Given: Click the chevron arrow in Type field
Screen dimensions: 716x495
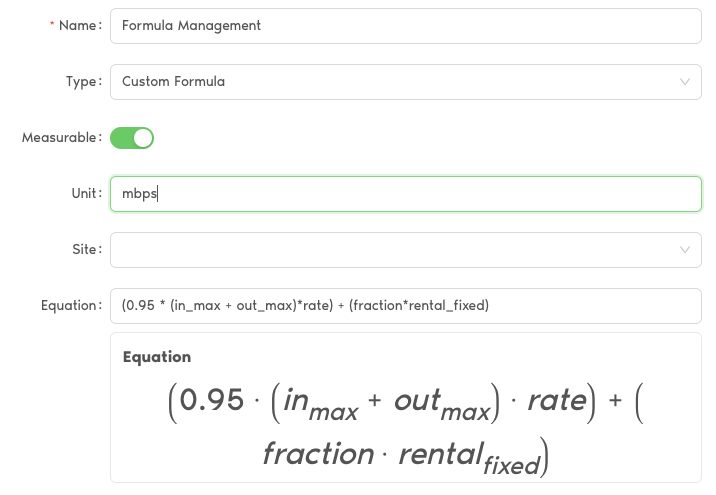Looking at the screenshot, I should tap(684, 82).
